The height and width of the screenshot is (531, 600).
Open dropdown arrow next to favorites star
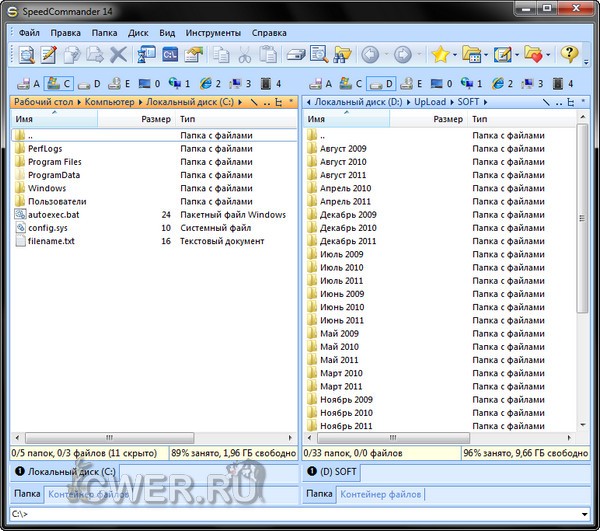[457, 54]
